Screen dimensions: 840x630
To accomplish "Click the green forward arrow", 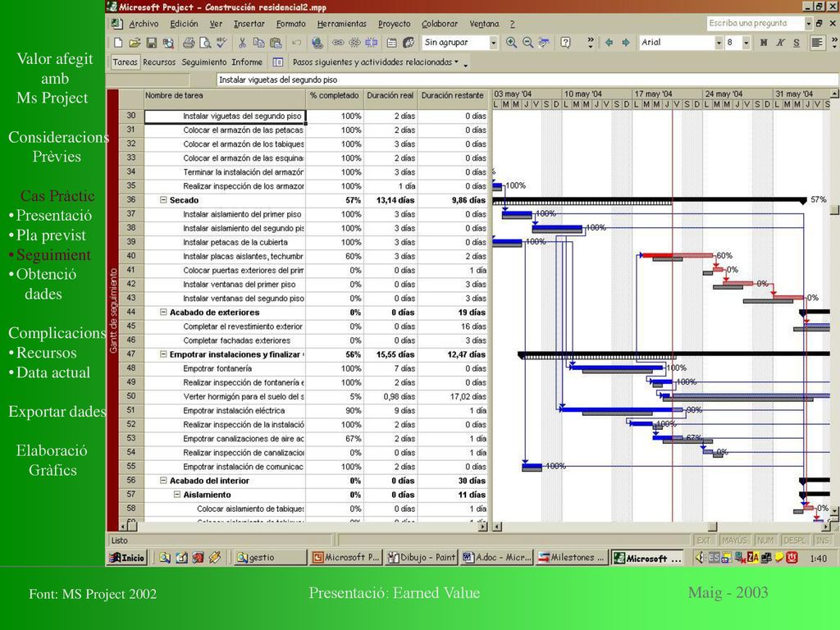I will [626, 43].
